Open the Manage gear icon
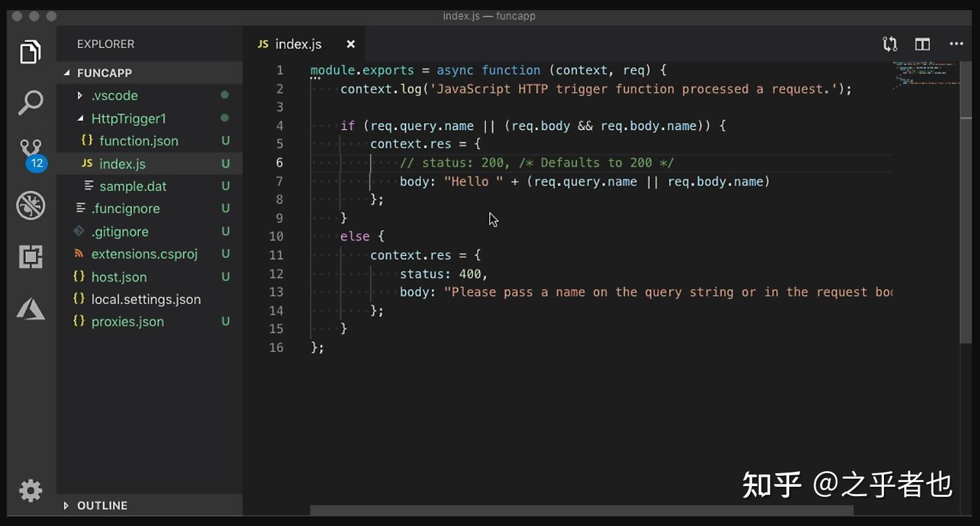The height and width of the screenshot is (526, 980). point(30,491)
